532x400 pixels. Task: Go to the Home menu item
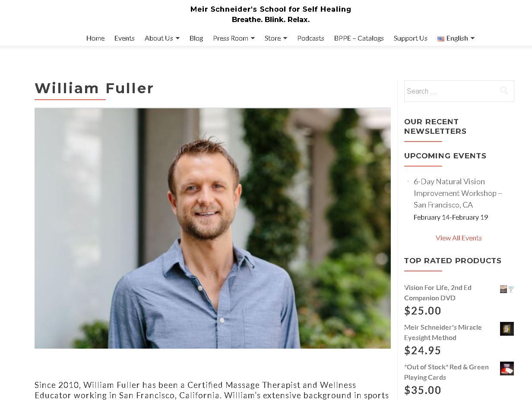95,38
